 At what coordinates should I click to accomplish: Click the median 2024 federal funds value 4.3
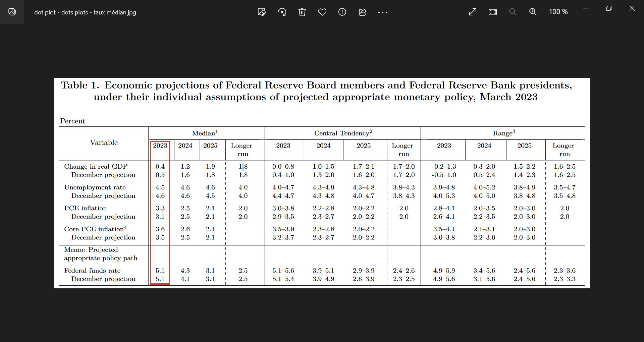(185, 271)
